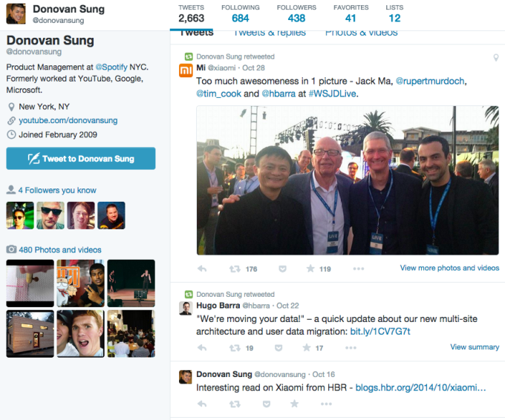Pocket icon on Donovan Sung HBR tweet
This screenshot has width=505, height=420.
point(267,404)
